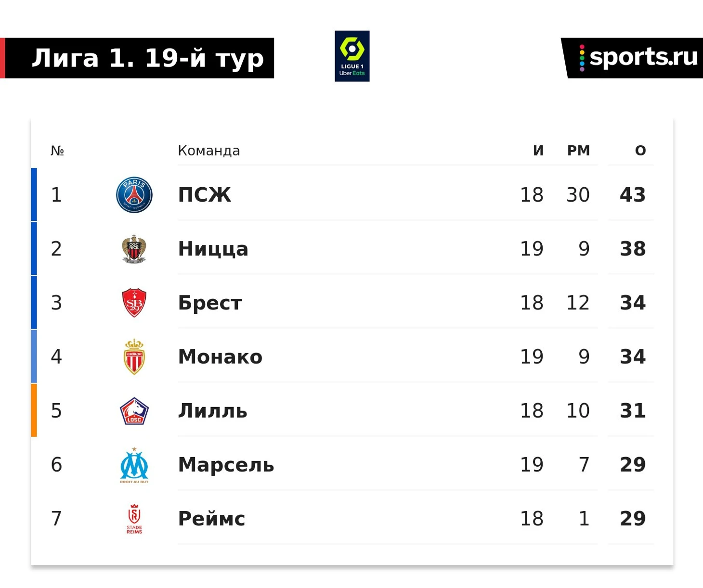Viewport: 703px width, 588px height.
Task: Click the РМ column header
Action: coord(578,151)
